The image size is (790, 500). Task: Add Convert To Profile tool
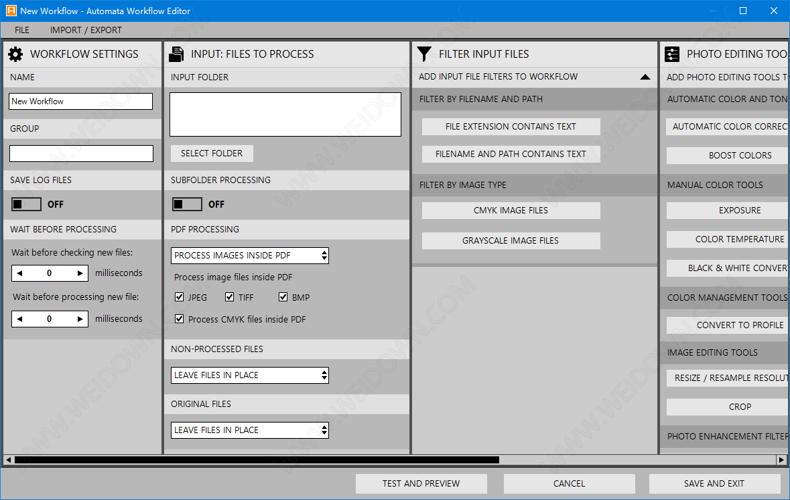[x=728, y=325]
